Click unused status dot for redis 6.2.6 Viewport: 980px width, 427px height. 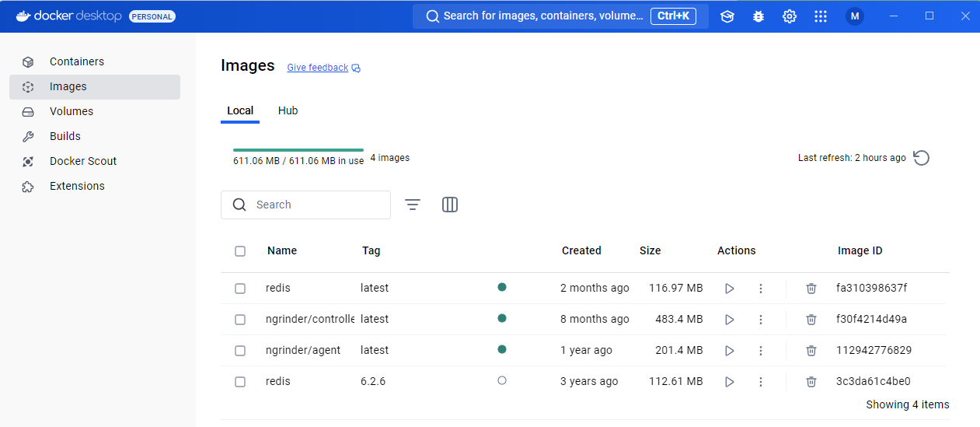click(502, 380)
